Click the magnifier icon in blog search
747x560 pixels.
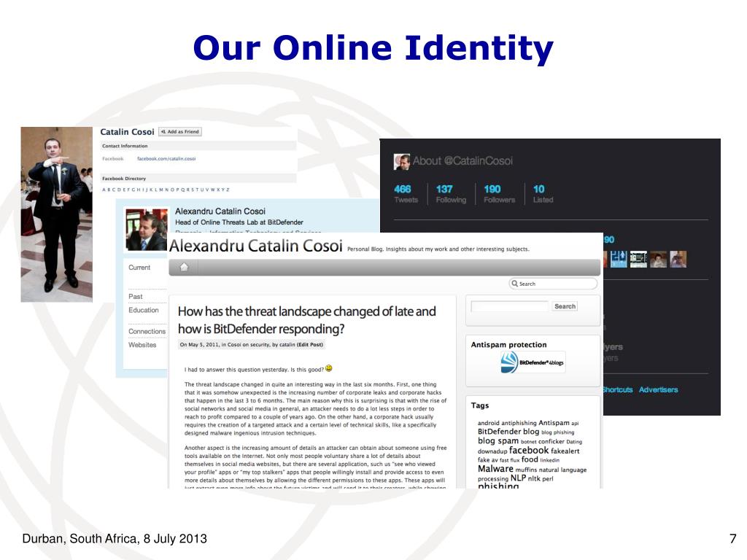(x=514, y=284)
